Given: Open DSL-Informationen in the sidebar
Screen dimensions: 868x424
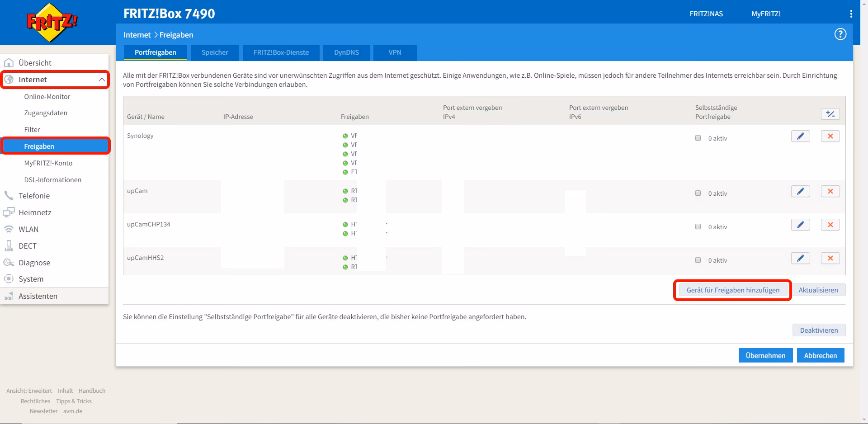Looking at the screenshot, I should coord(53,180).
